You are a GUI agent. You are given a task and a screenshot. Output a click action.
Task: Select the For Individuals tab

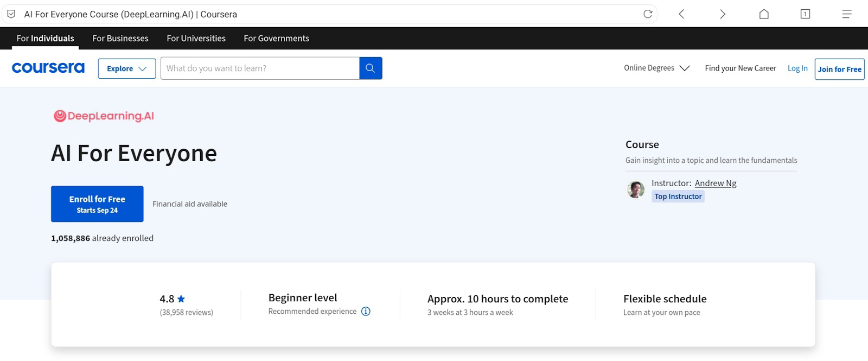tap(46, 38)
